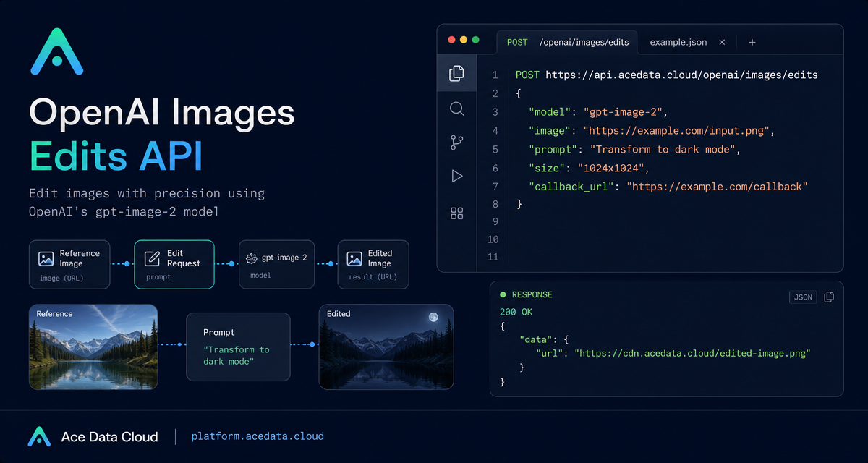Image resolution: width=868 pixels, height=463 pixels.
Task: Click the example.com/callback URL value
Action: click(717, 187)
